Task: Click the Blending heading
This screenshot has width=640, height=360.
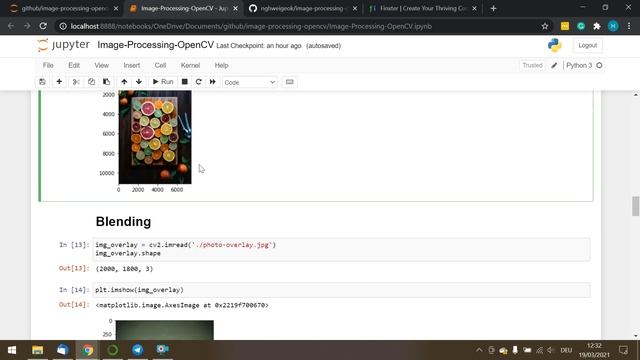Action: 123,222
